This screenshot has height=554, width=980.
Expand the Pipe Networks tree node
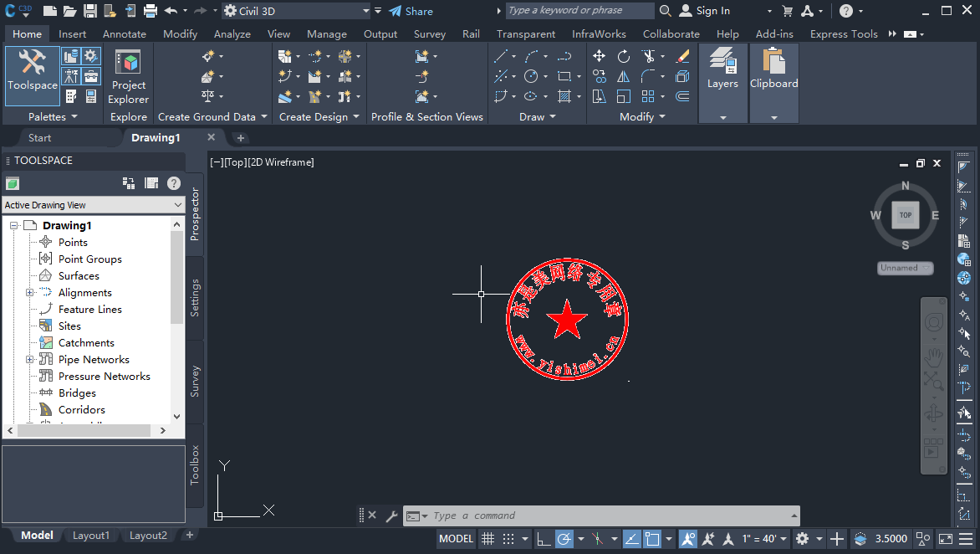coord(29,360)
